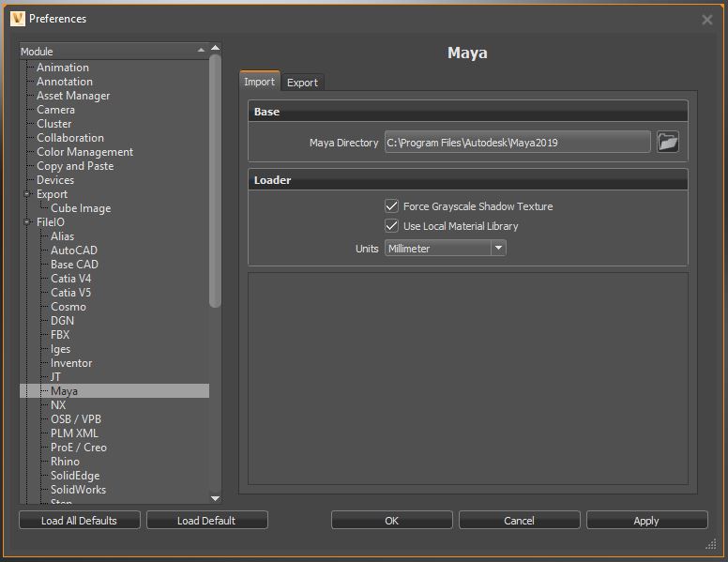The width and height of the screenshot is (728, 562).
Task: Edit the Maya Directory path field
Action: pos(517,142)
